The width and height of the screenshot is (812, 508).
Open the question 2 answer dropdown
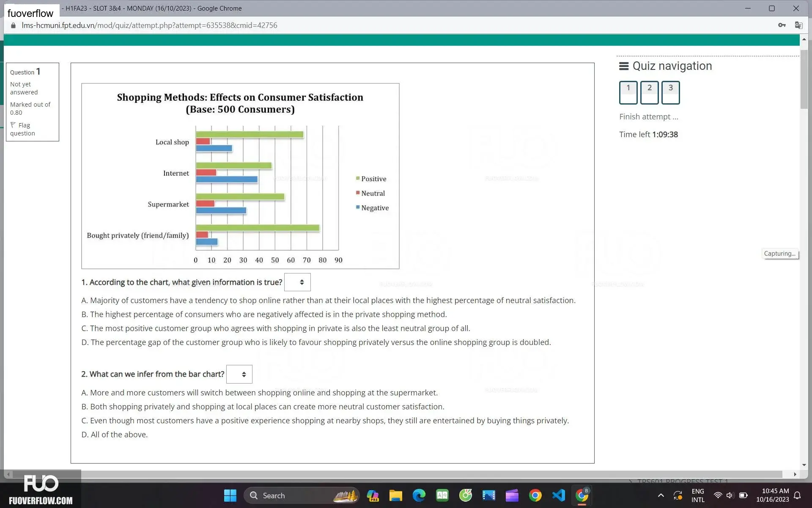pyautogui.click(x=239, y=374)
